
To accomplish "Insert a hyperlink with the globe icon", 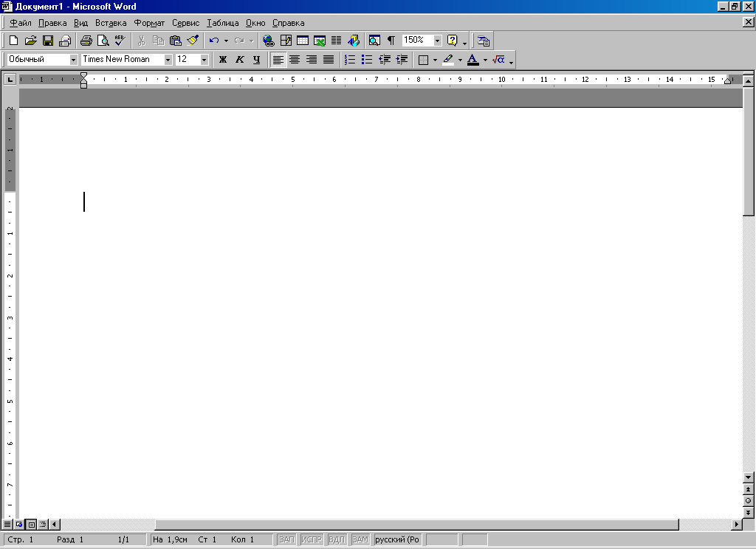I will coord(269,41).
